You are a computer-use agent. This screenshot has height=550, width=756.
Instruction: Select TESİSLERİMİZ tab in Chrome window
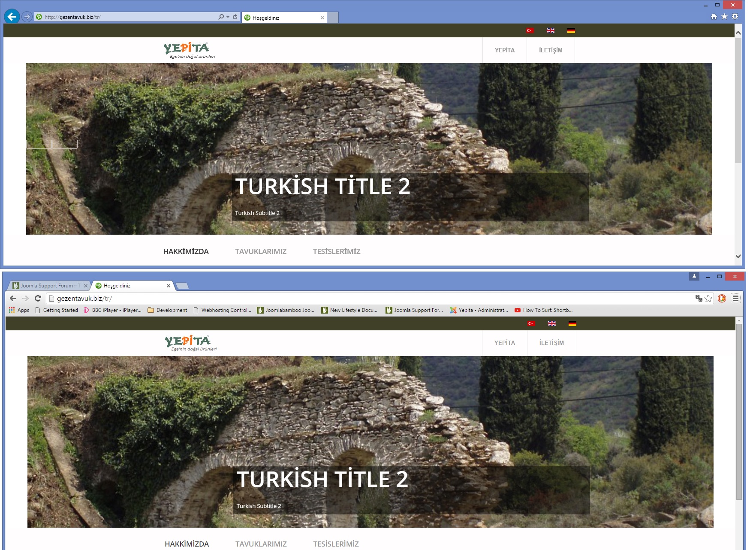(336, 544)
